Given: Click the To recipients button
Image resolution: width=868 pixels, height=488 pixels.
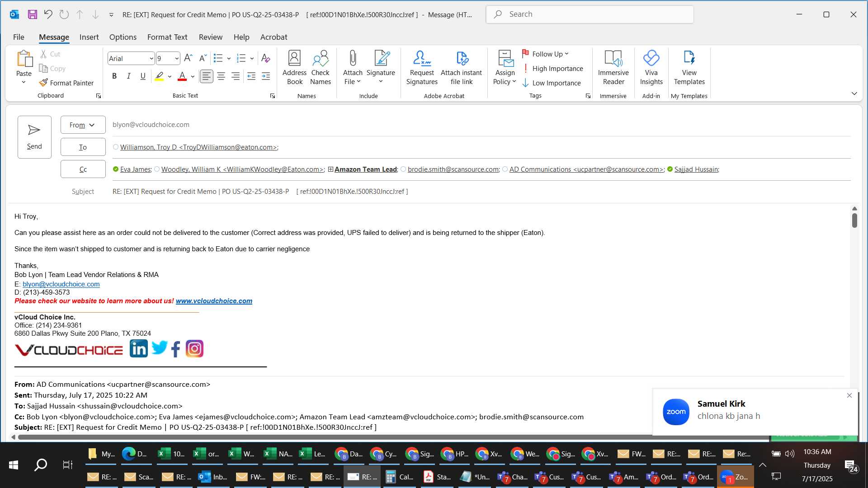Looking at the screenshot, I should pos(83,147).
